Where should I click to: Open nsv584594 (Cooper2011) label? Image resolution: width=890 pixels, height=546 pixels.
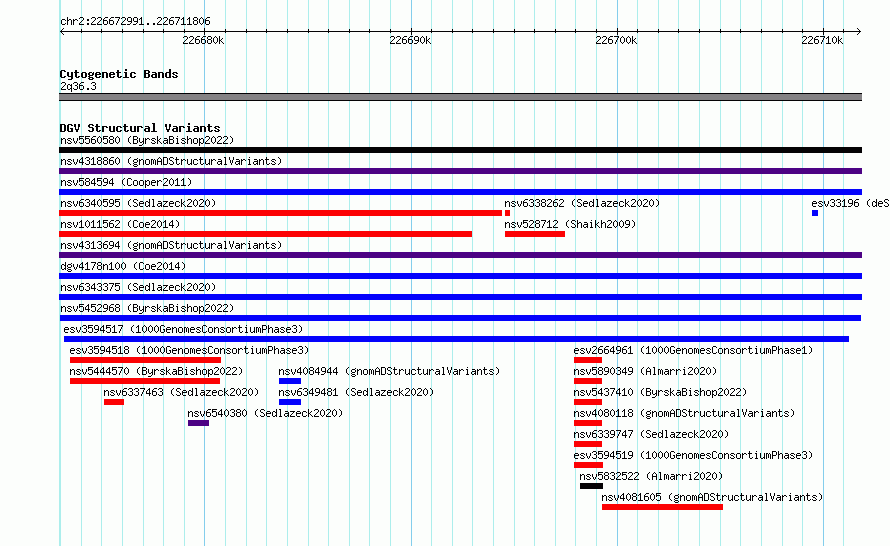126,182
